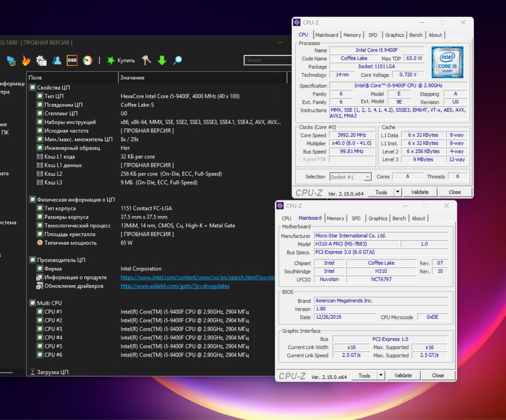Expand Tools dropdown arrow in CPU-Z Processor window
Screen dimensions: 506x420
(x=398, y=192)
